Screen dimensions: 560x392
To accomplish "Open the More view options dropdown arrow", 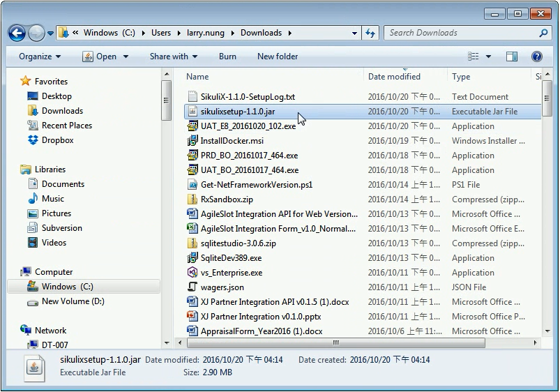I will pos(488,56).
